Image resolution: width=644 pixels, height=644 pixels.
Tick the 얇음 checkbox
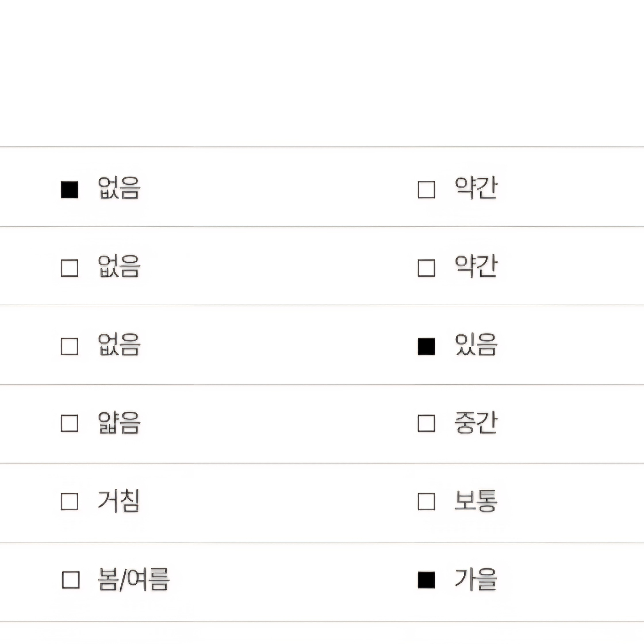[69, 423]
